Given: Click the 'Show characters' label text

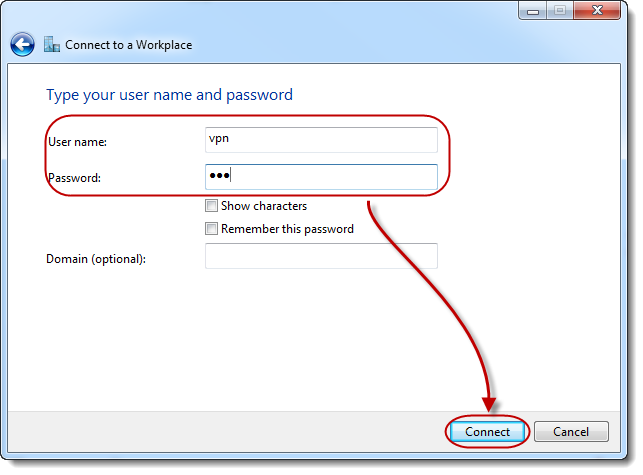Looking at the screenshot, I should [263, 206].
